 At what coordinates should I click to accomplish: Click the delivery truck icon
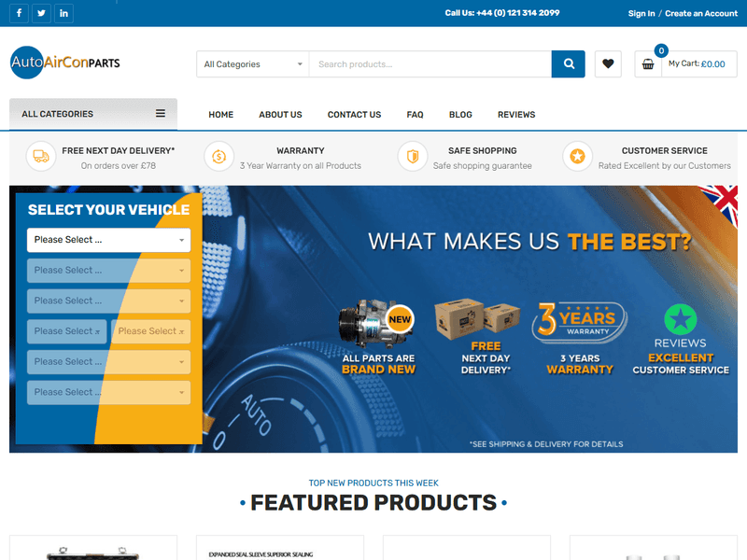pyautogui.click(x=41, y=156)
